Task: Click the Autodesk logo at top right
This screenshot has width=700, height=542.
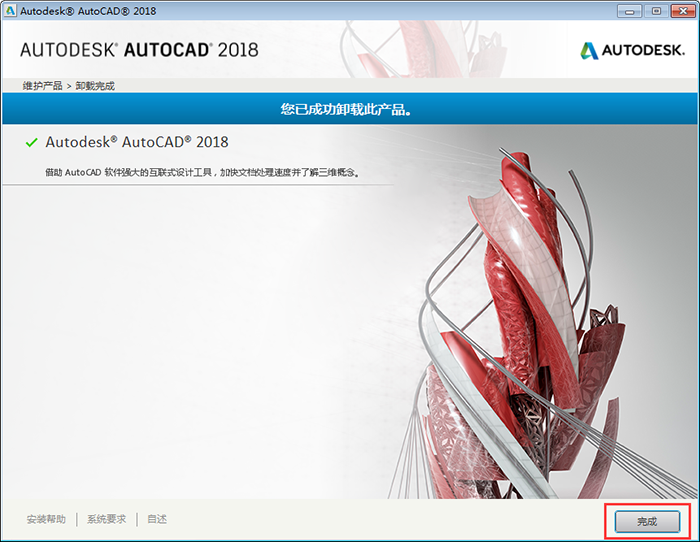Action: [632, 50]
